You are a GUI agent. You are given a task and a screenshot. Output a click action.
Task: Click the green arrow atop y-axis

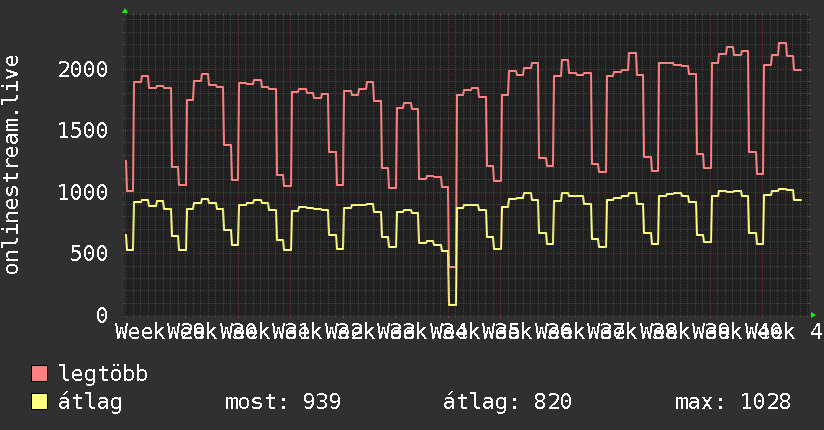click(125, 11)
